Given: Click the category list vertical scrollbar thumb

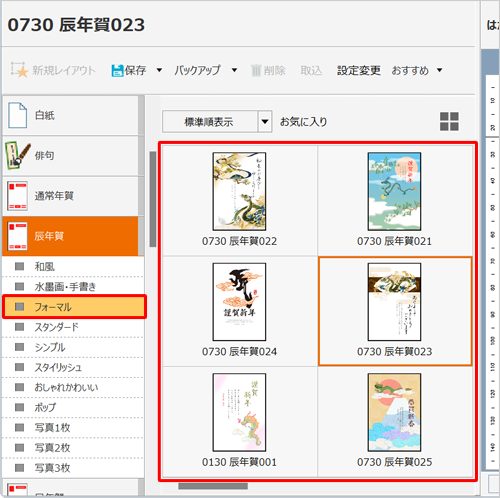Looking at the screenshot, I should pos(153,199).
